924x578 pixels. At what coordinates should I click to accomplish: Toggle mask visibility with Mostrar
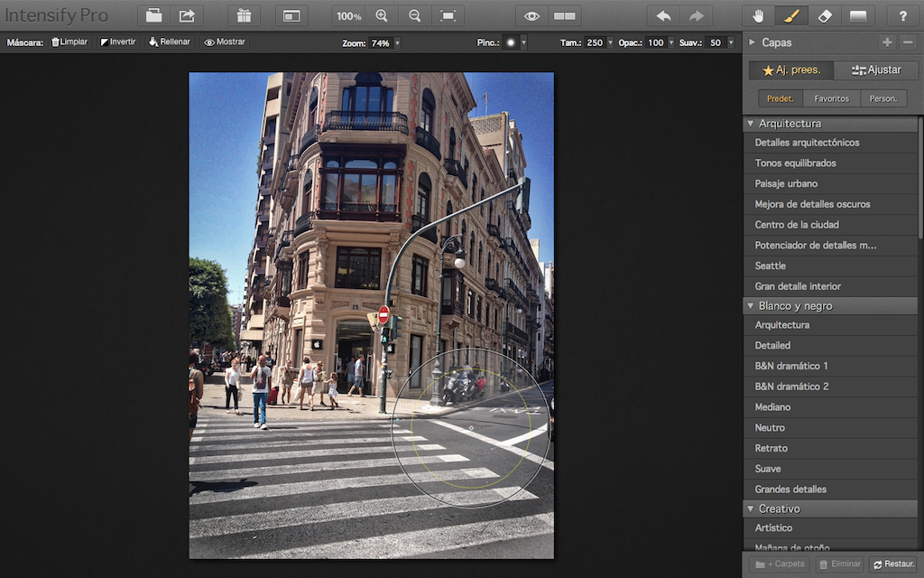pos(225,42)
